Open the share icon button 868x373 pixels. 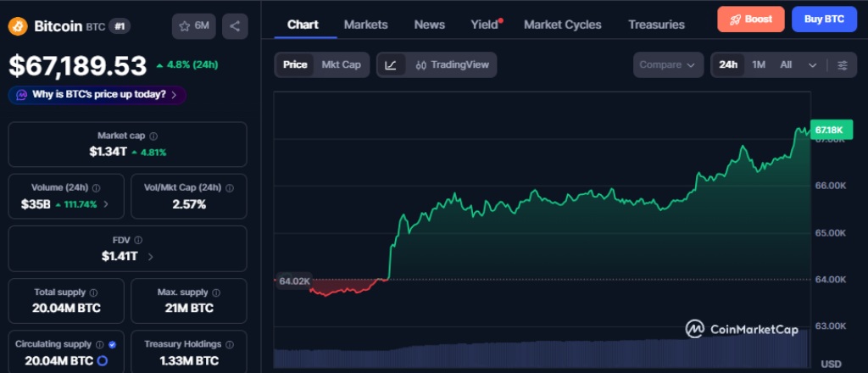(x=235, y=26)
